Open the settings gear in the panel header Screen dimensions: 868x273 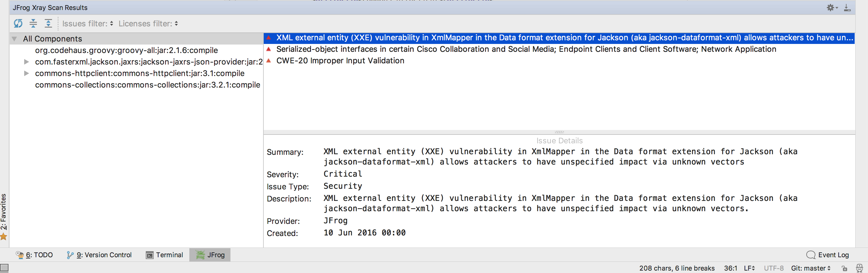[831, 8]
